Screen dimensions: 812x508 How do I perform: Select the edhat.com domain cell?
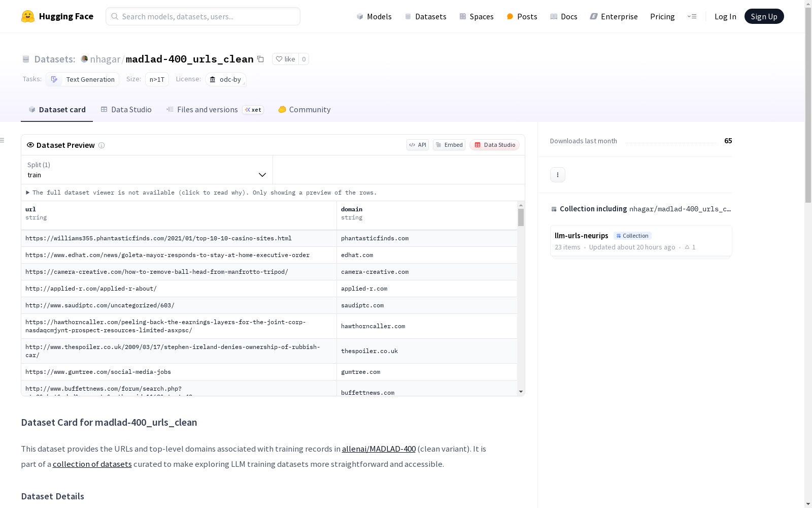(x=427, y=255)
